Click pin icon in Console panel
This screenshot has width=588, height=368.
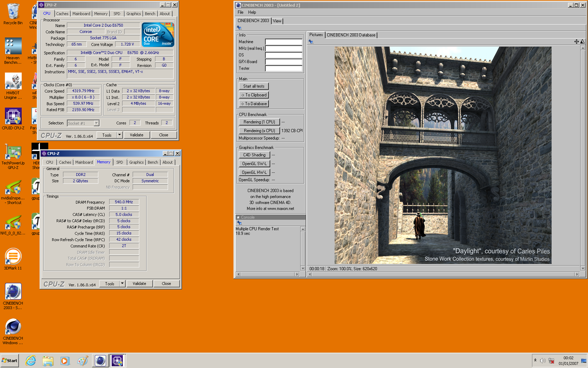point(239,223)
